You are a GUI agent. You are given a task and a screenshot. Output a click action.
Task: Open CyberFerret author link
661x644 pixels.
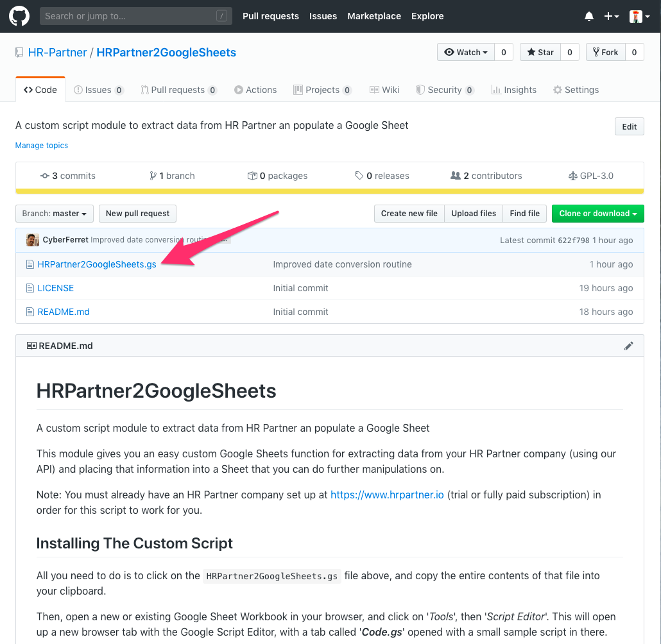pyautogui.click(x=65, y=240)
